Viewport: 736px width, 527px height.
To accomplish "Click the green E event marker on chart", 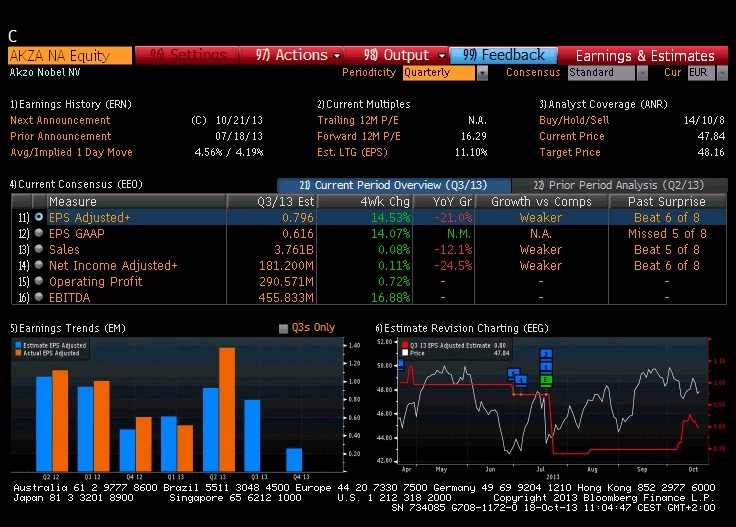I will coord(546,380).
